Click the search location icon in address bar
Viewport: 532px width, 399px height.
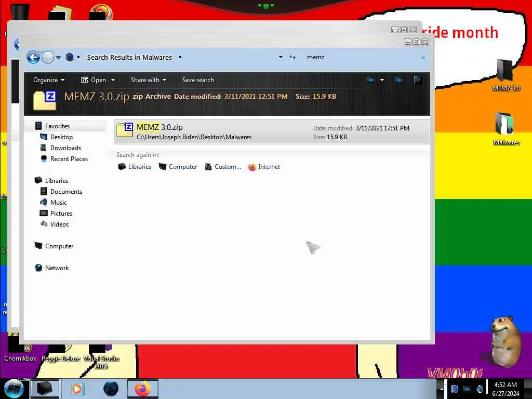point(70,57)
